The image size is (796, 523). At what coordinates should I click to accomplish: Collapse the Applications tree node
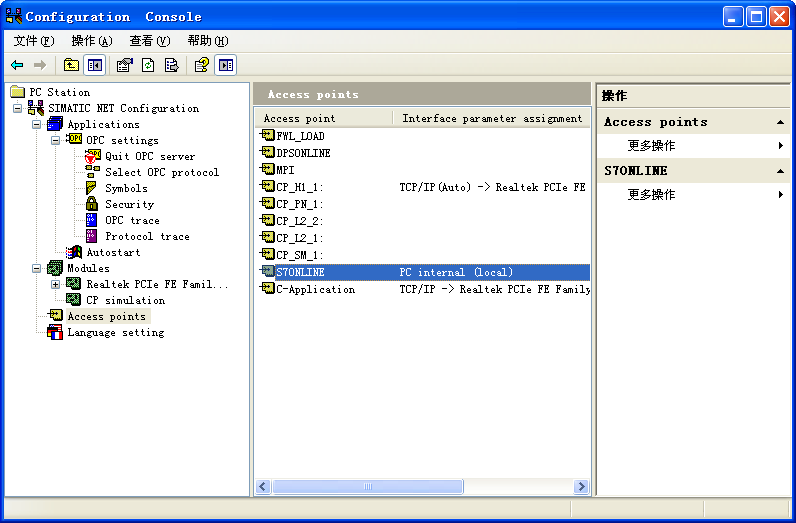[x=37, y=124]
